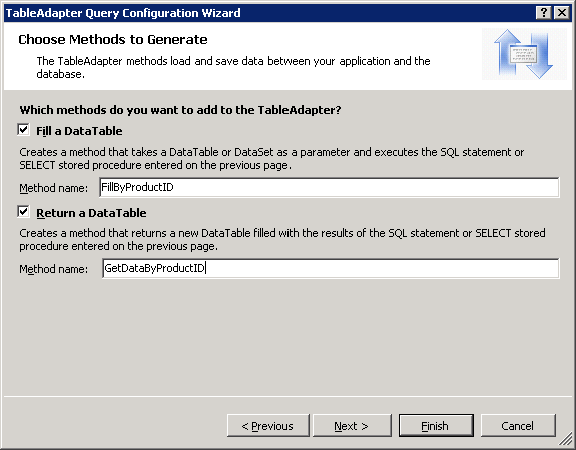Cancel the wizard

click(518, 426)
